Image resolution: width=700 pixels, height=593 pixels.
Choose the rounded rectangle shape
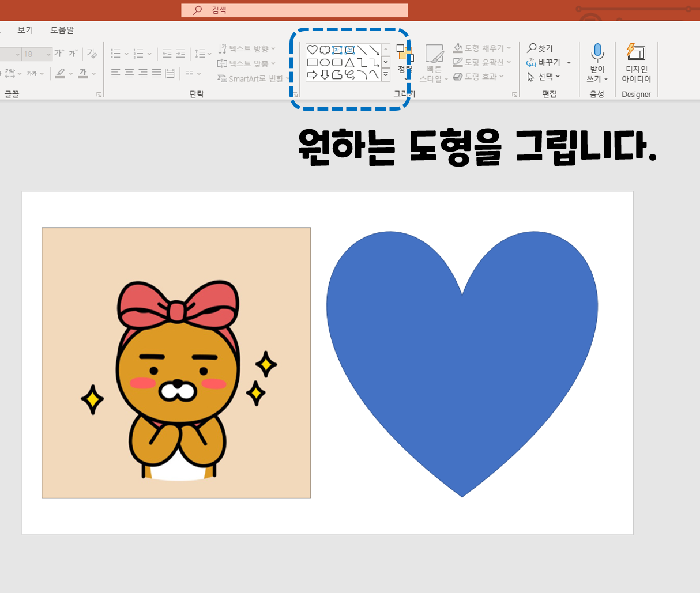point(337,62)
